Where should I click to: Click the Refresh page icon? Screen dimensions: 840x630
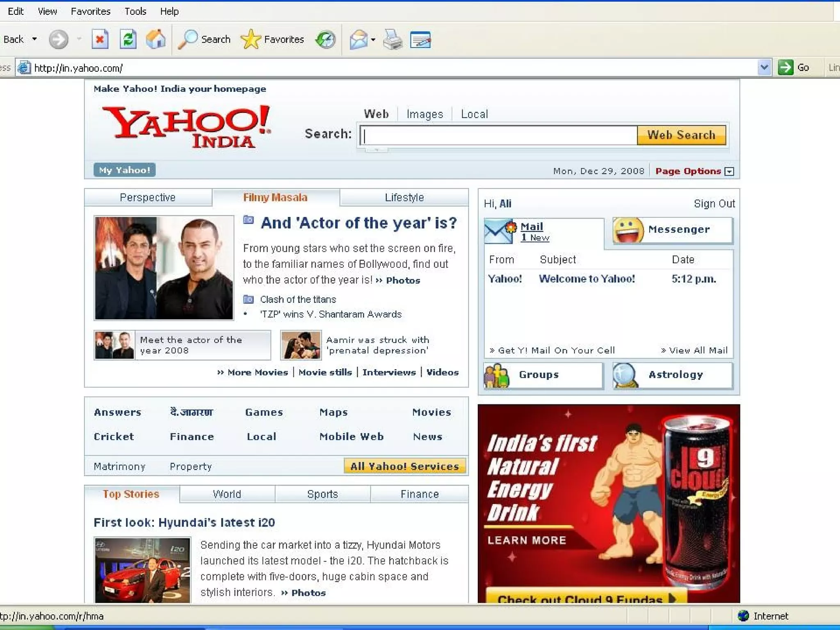(x=128, y=39)
